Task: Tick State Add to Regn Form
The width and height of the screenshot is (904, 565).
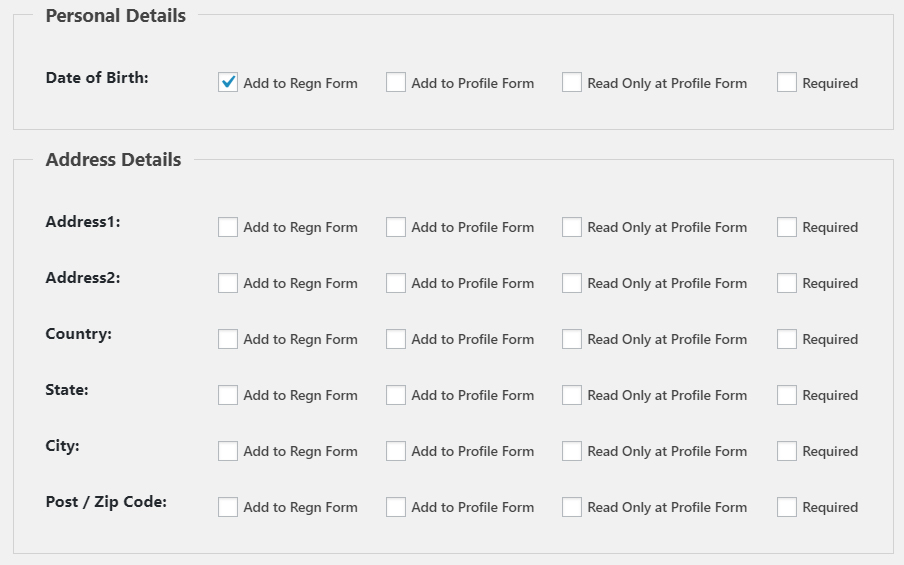Action: [x=228, y=395]
